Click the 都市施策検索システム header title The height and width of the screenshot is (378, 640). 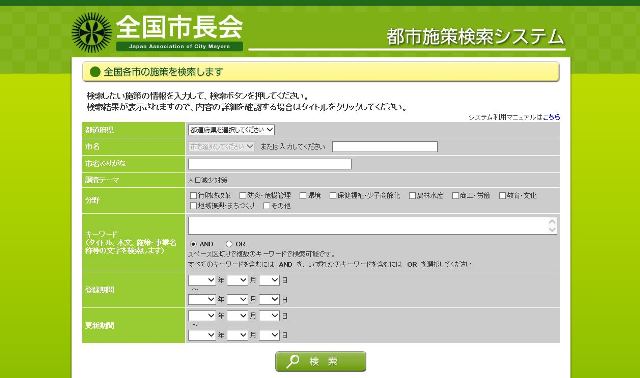[x=475, y=37]
